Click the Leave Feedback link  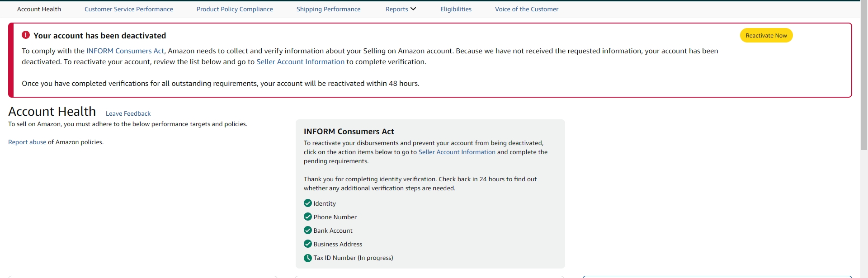(128, 113)
